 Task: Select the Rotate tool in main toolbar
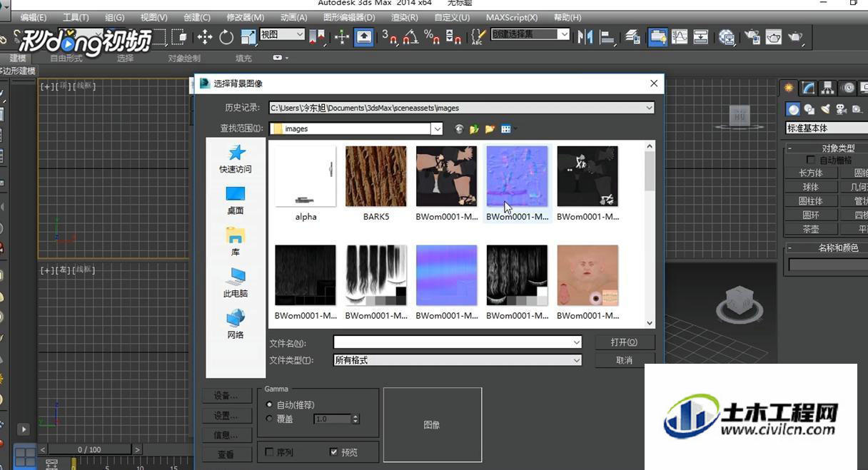tap(226, 37)
